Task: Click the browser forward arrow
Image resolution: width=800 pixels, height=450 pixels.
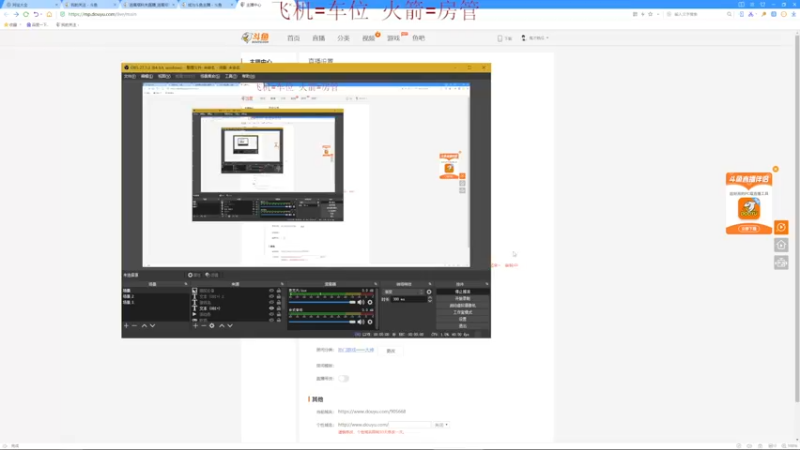Action: click(16, 14)
